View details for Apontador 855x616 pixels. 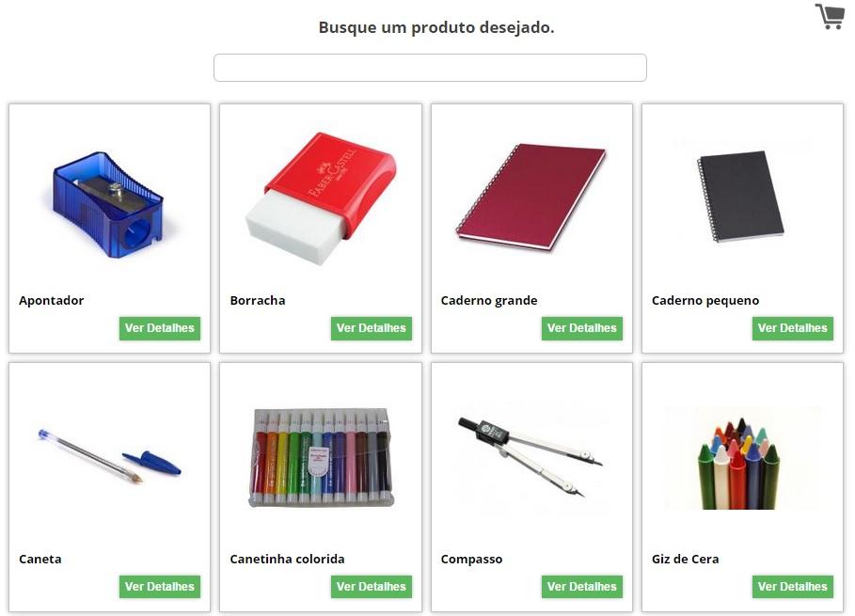coord(160,328)
